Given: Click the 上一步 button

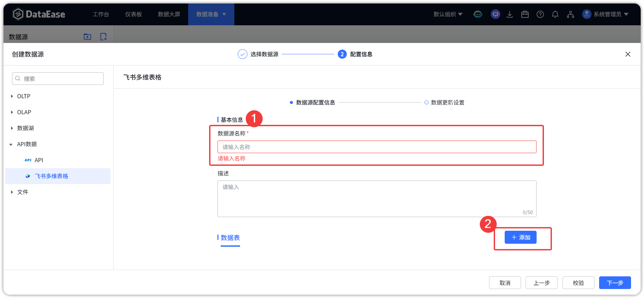Looking at the screenshot, I should pyautogui.click(x=542, y=283).
